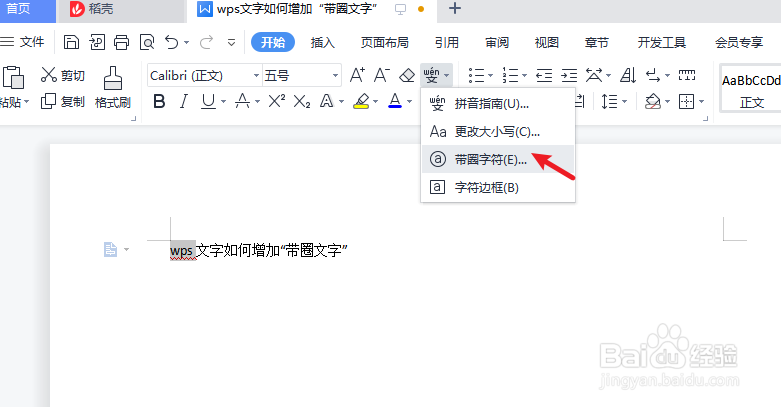This screenshot has height=407, width=781.
Task: Switch to the 页面布局 ribbon tab
Action: pyautogui.click(x=385, y=42)
